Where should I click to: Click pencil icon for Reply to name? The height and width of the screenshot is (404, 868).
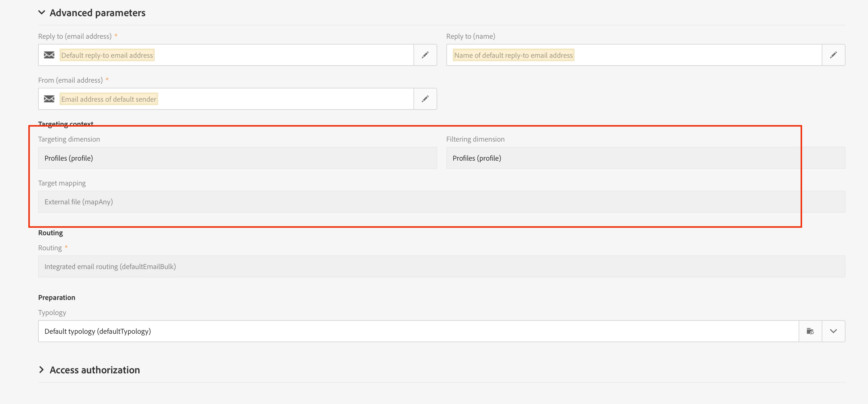(x=833, y=55)
